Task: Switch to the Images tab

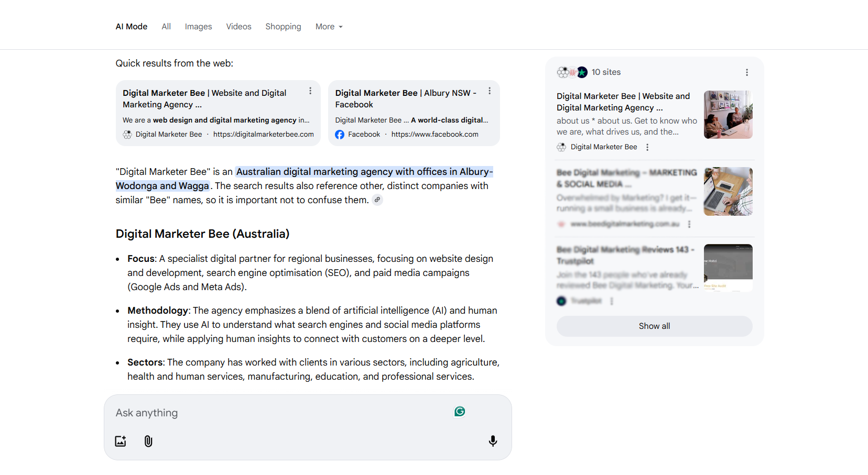Action: coord(198,26)
